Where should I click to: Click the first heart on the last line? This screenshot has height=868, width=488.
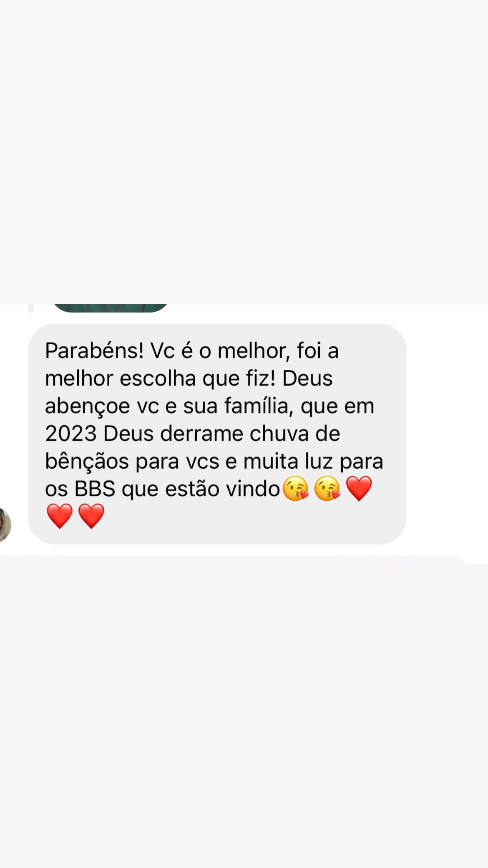pos(60,516)
